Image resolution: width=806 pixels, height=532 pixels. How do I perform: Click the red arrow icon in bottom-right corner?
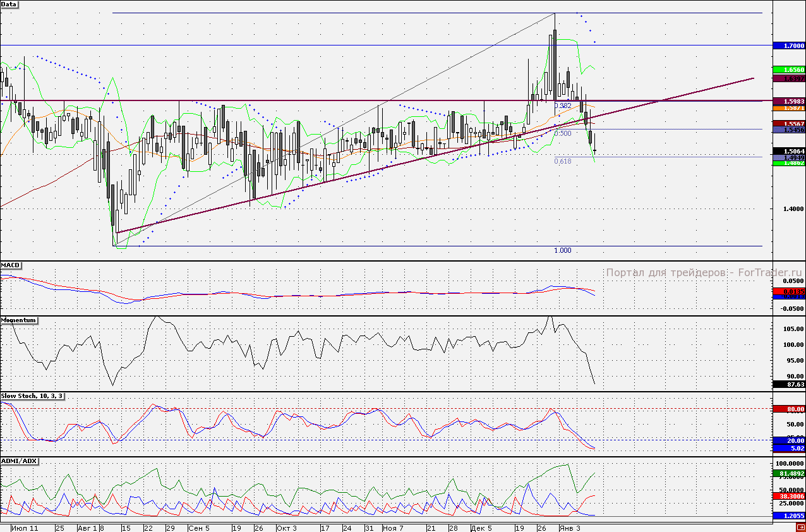click(x=800, y=527)
